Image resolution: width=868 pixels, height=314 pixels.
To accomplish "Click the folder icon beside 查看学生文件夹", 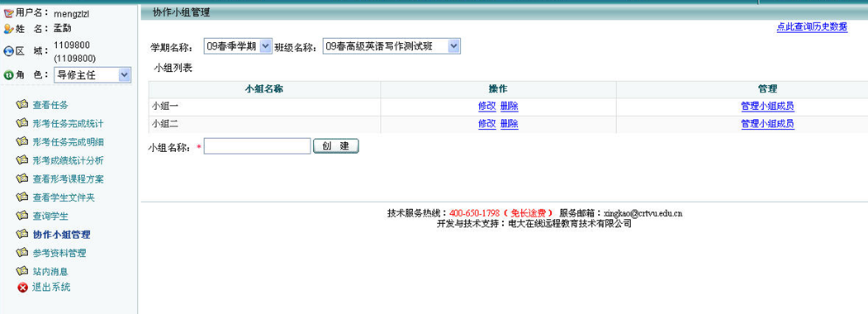I will [22, 197].
